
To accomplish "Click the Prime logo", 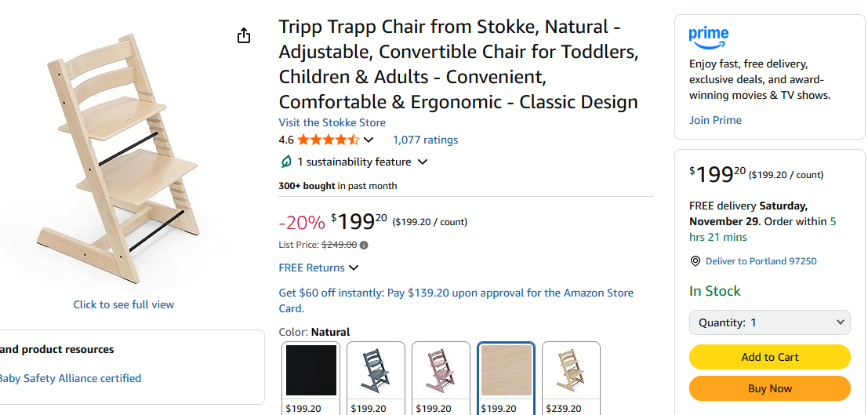I will 709,37.
